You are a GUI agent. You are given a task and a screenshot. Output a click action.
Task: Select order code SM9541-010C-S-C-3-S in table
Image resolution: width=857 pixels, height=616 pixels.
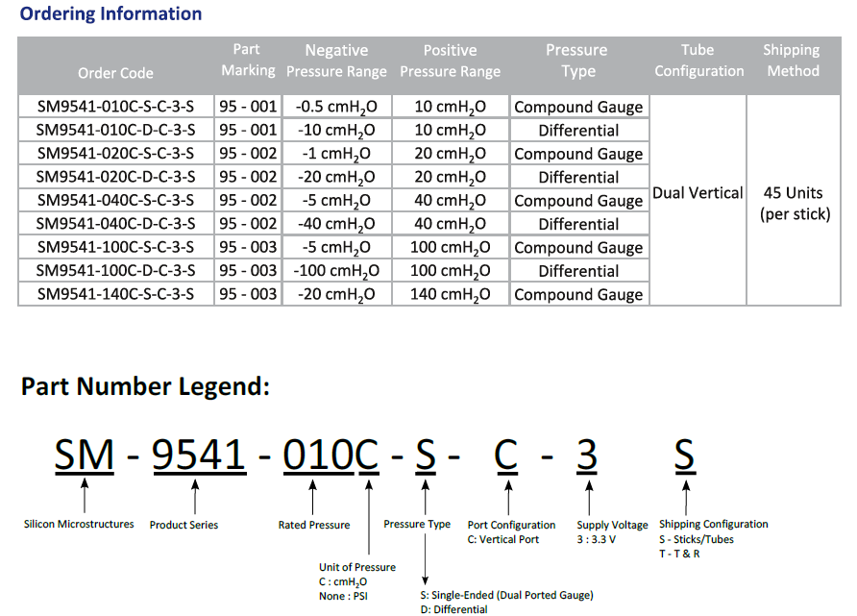[115, 107]
